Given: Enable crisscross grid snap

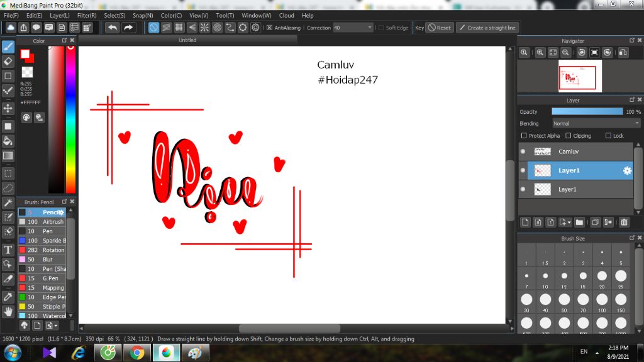Looking at the screenshot, I should pyautogui.click(x=179, y=28).
